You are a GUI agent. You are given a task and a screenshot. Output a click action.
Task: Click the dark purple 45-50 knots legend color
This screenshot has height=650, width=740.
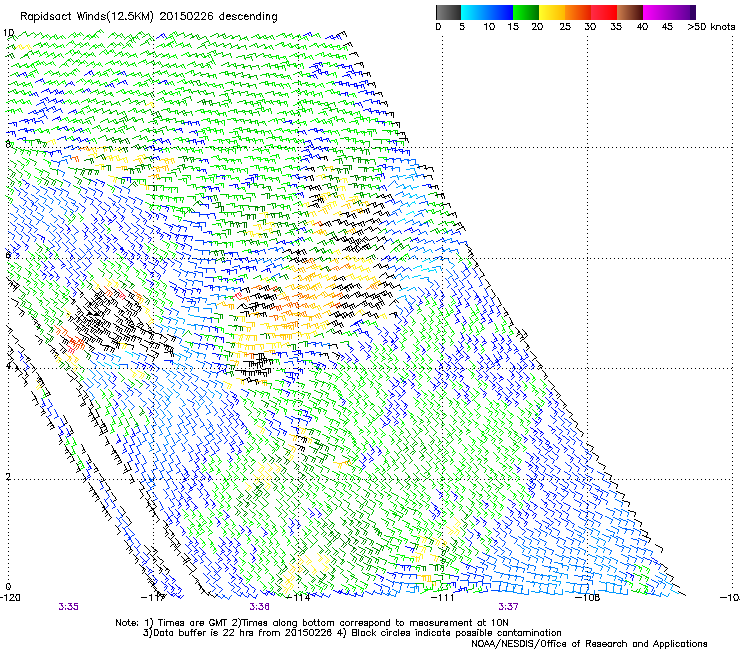click(x=682, y=12)
